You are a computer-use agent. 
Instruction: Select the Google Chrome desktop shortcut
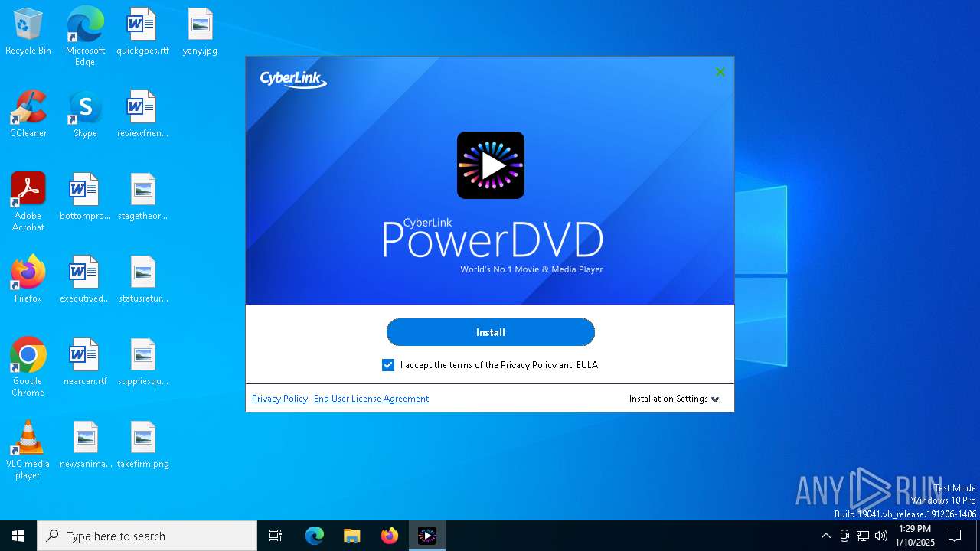pos(28,367)
